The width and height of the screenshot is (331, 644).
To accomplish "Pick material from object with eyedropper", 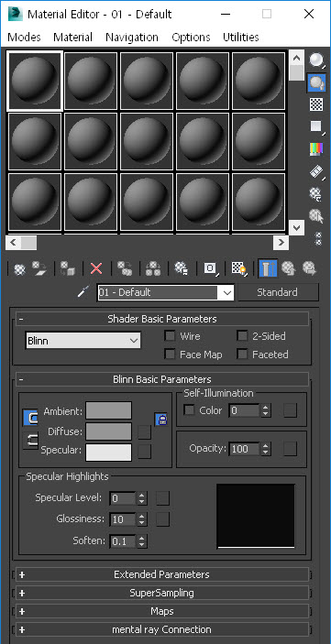I will click(x=83, y=292).
